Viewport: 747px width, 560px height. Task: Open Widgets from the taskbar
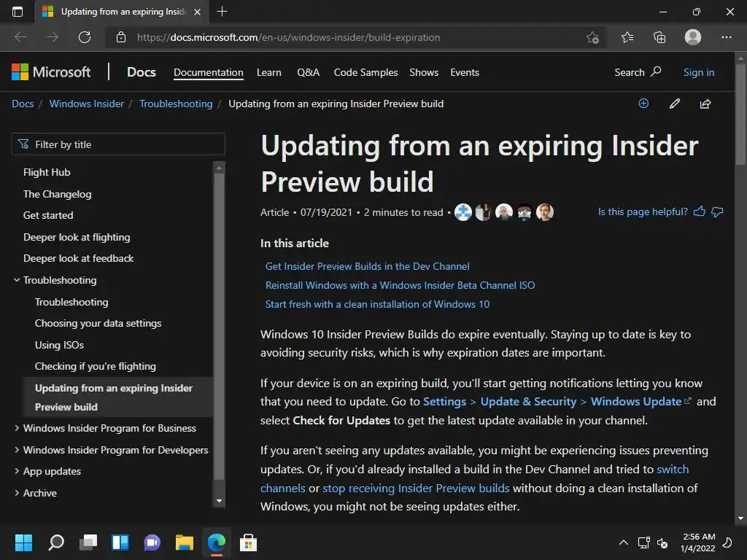tap(120, 542)
